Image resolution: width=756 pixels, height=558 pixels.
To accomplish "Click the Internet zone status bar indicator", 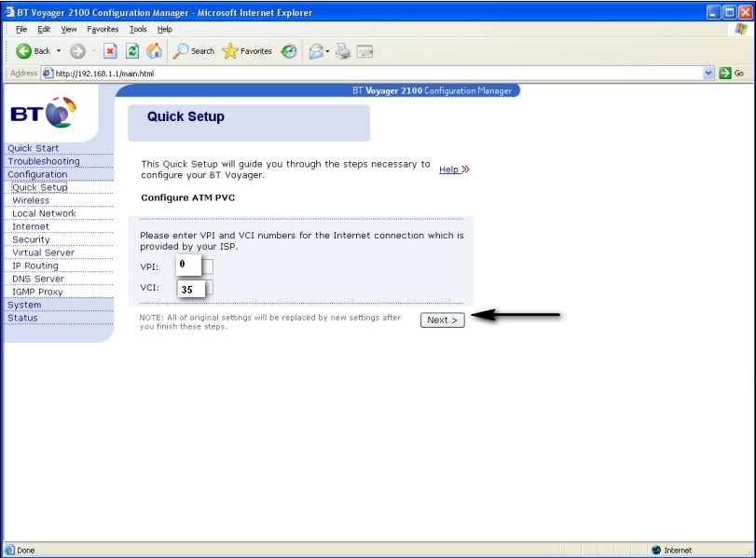I will pos(671,550).
